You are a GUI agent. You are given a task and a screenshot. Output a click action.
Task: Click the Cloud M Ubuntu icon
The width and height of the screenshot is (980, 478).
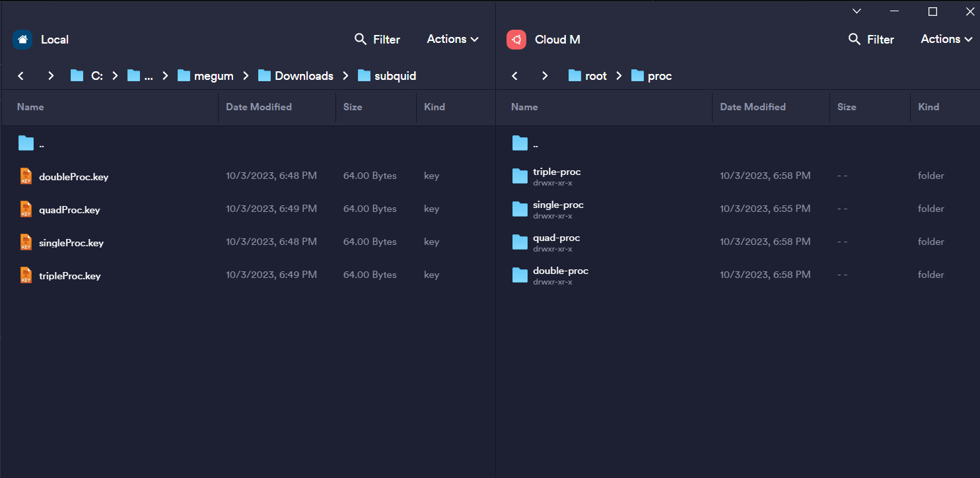[516, 40]
